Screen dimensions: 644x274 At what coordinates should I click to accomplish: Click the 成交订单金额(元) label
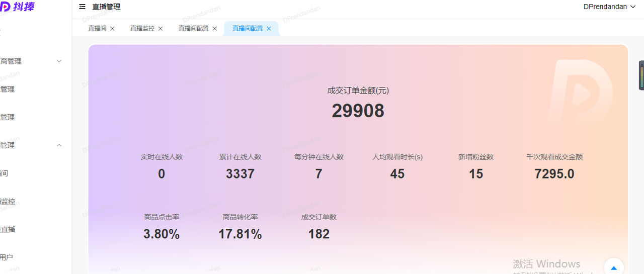click(358, 90)
